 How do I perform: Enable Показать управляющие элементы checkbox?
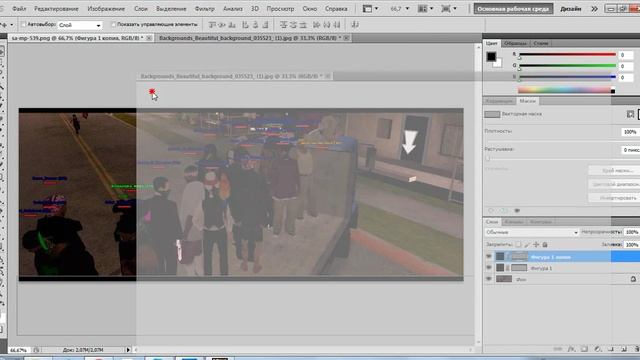tap(113, 24)
